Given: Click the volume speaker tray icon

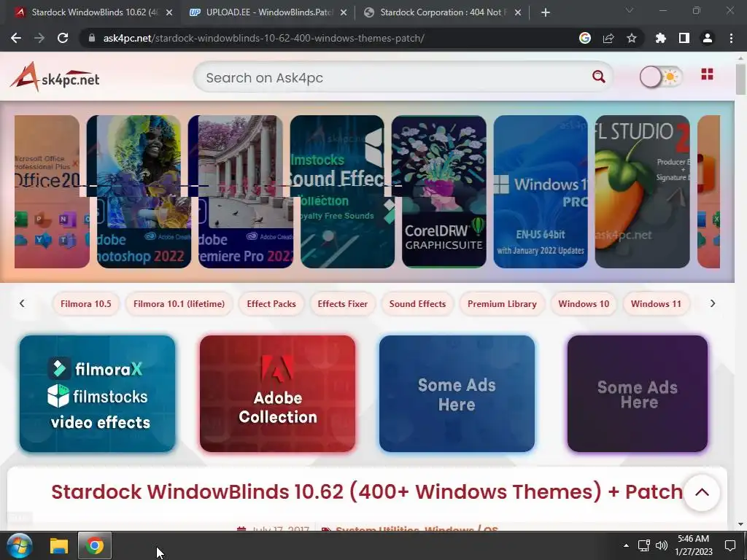Looking at the screenshot, I should 661,545.
